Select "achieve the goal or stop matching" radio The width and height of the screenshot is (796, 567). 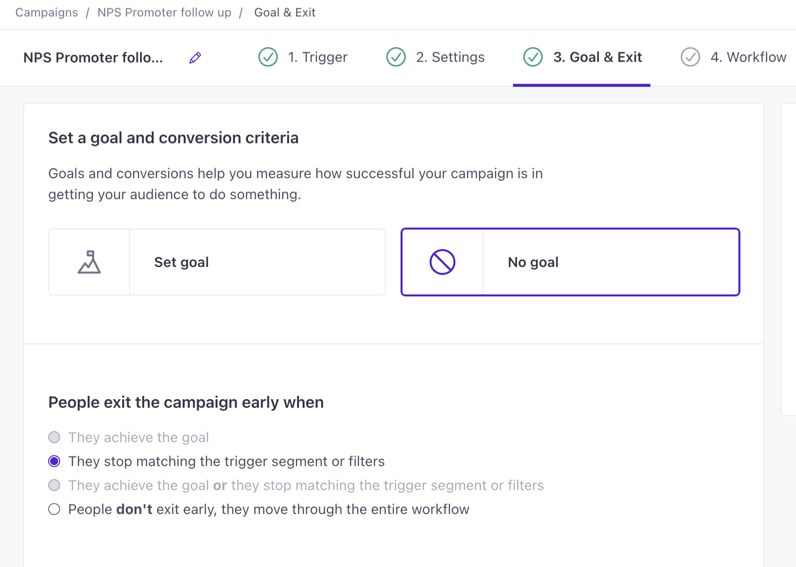click(x=54, y=485)
